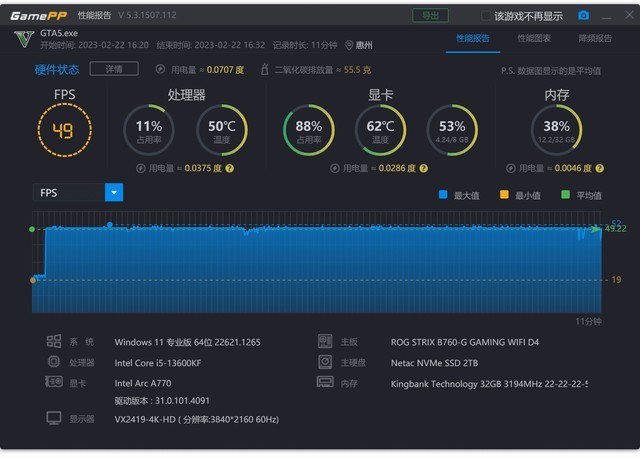Click the GPU 88% 占用率 gauge
The image size is (640, 459).
[309, 130]
